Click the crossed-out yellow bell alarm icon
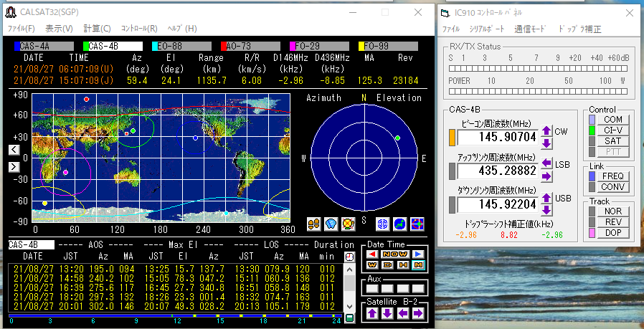The width and height of the screenshot is (644, 329). (348, 224)
